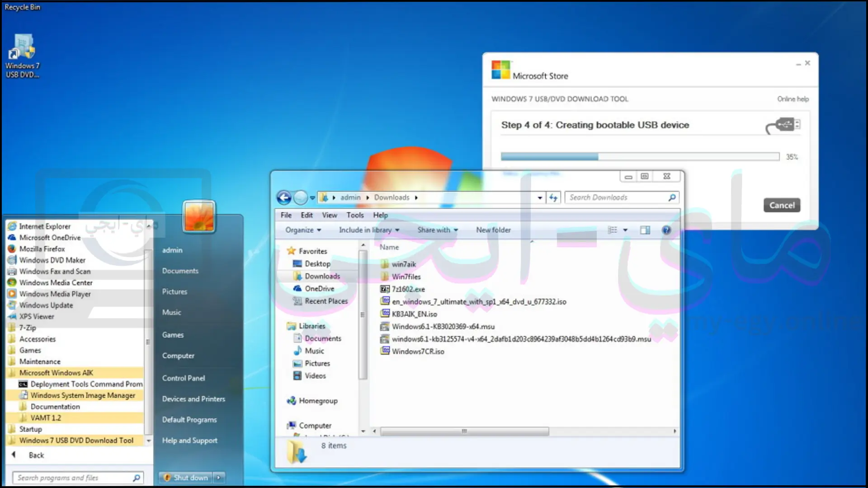Open the Help menu in Explorer

380,215
